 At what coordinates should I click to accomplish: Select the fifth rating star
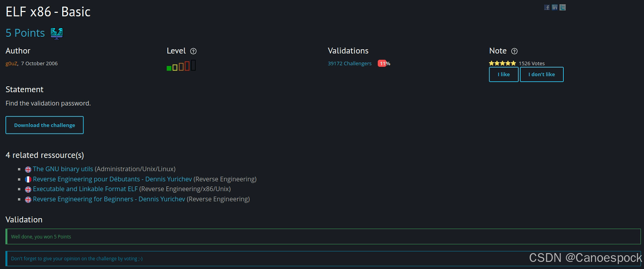click(x=513, y=63)
